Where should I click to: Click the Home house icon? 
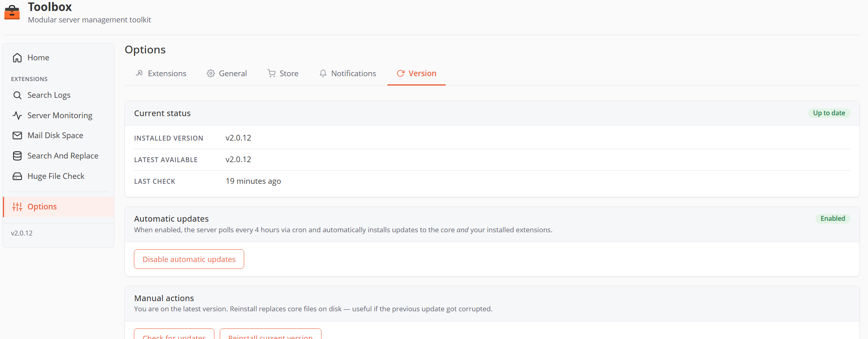(x=17, y=58)
